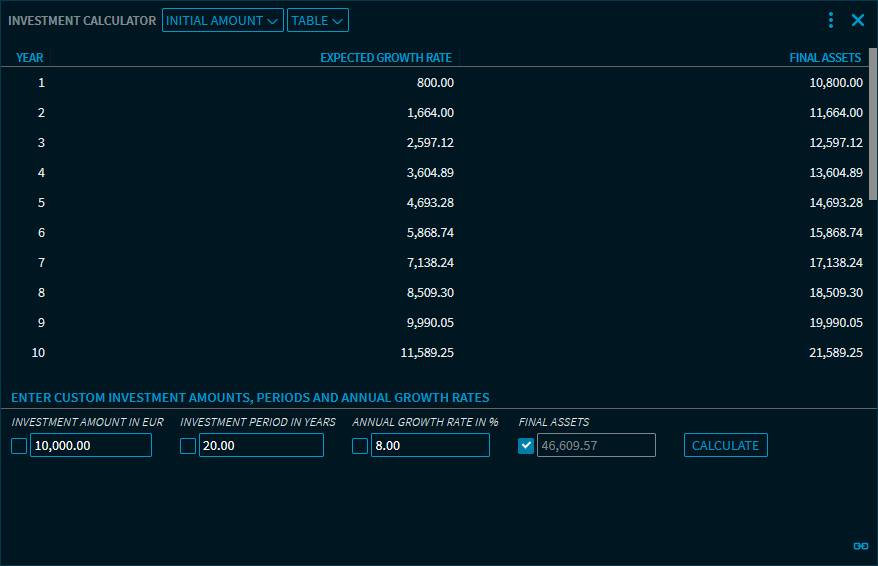Sort by the Year column header
Image resolution: width=878 pixels, height=566 pixels.
coord(30,58)
